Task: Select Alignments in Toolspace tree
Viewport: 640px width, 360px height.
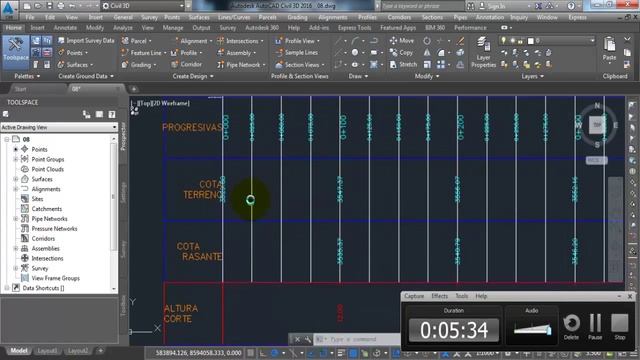Action: [x=46, y=189]
